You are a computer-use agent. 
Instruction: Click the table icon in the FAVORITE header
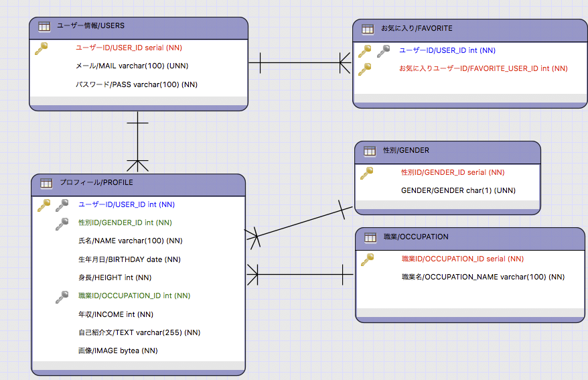[368, 29]
